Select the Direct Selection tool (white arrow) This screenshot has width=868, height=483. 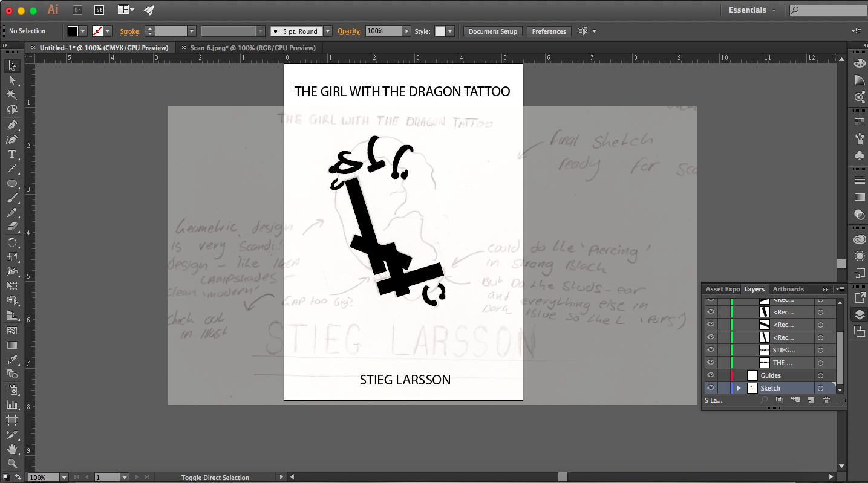[12, 80]
